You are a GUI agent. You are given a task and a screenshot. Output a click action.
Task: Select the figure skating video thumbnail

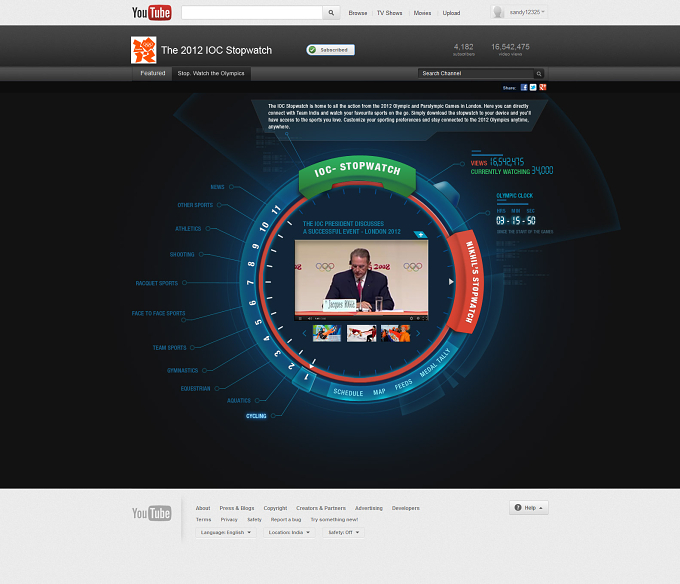(361, 333)
